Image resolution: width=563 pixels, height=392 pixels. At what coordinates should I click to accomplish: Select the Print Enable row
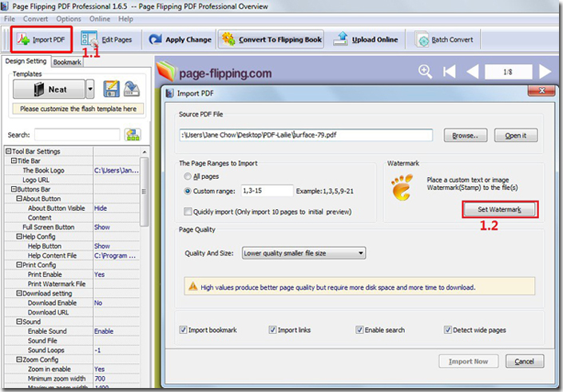(72, 275)
